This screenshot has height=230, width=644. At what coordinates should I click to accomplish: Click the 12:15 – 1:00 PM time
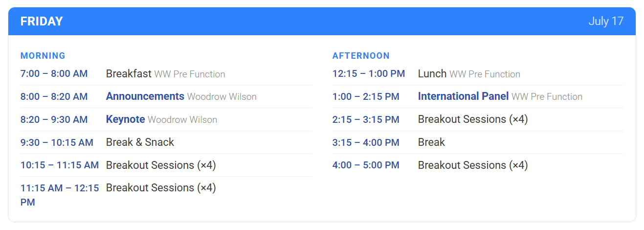(x=368, y=74)
